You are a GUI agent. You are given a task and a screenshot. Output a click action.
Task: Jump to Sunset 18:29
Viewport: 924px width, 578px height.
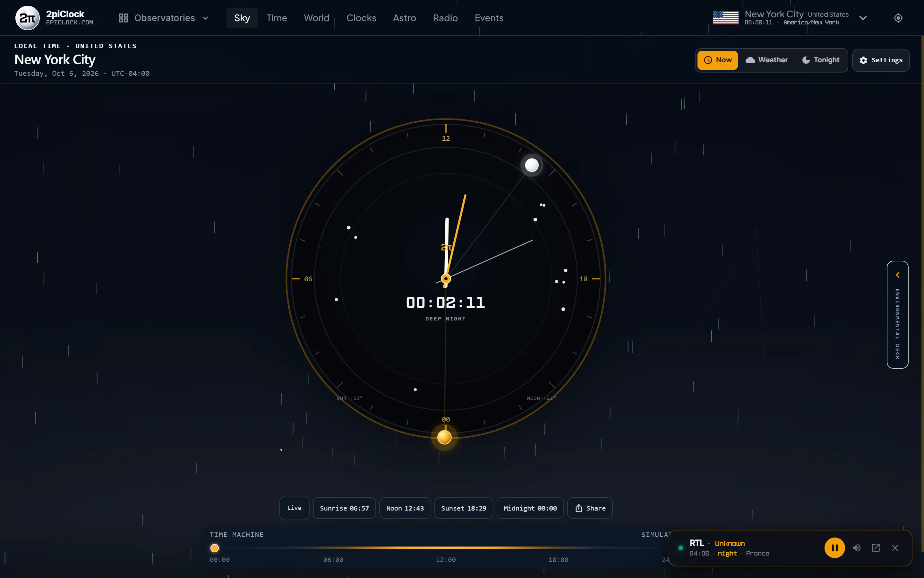pyautogui.click(x=464, y=508)
